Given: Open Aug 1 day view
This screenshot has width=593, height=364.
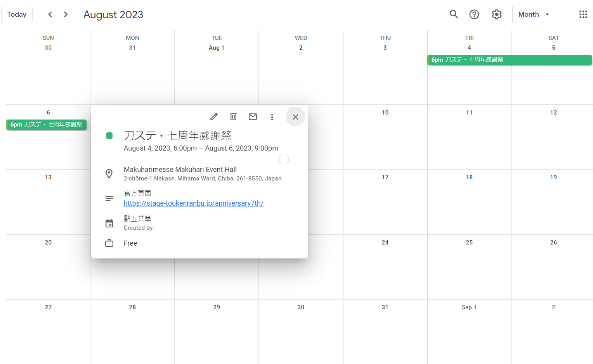Looking at the screenshot, I should 217,48.
